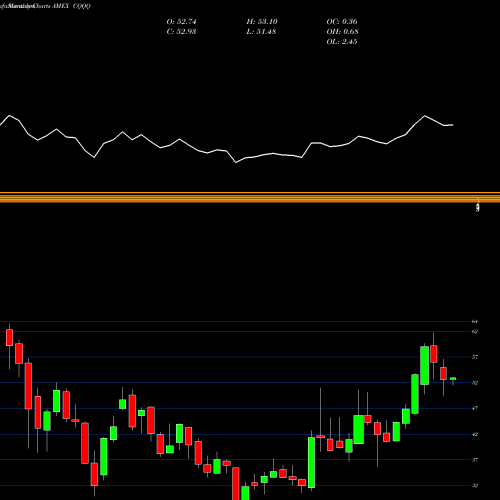Click the 42 price axis label

coord(475,434)
